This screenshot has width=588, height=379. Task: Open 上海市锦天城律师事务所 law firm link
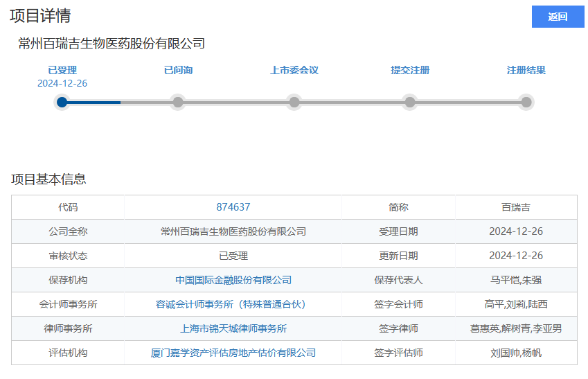point(233,328)
